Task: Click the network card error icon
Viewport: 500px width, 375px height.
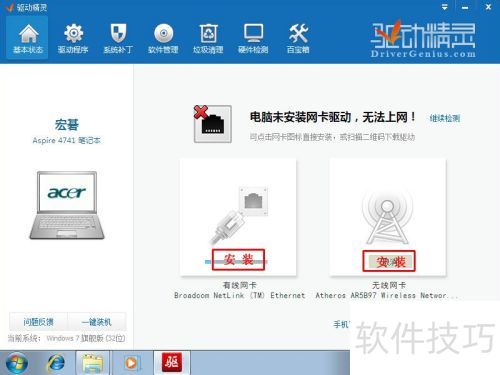Action: point(213,124)
